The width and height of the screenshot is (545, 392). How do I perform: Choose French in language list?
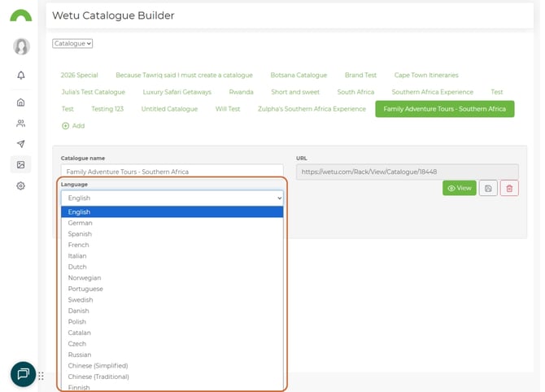[x=172, y=245]
